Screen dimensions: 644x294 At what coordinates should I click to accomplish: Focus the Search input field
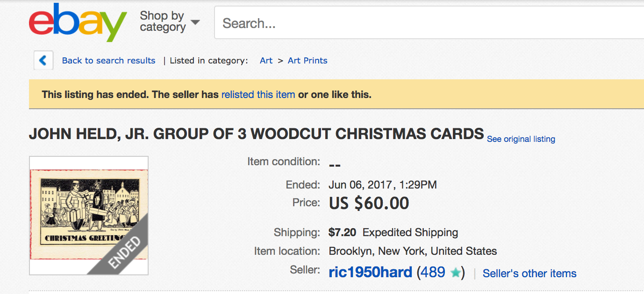(x=421, y=23)
